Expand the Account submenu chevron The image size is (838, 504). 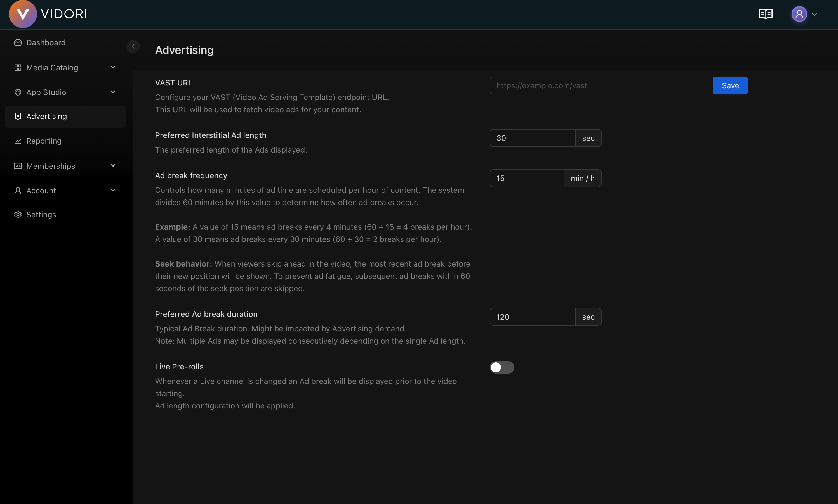[x=113, y=190]
